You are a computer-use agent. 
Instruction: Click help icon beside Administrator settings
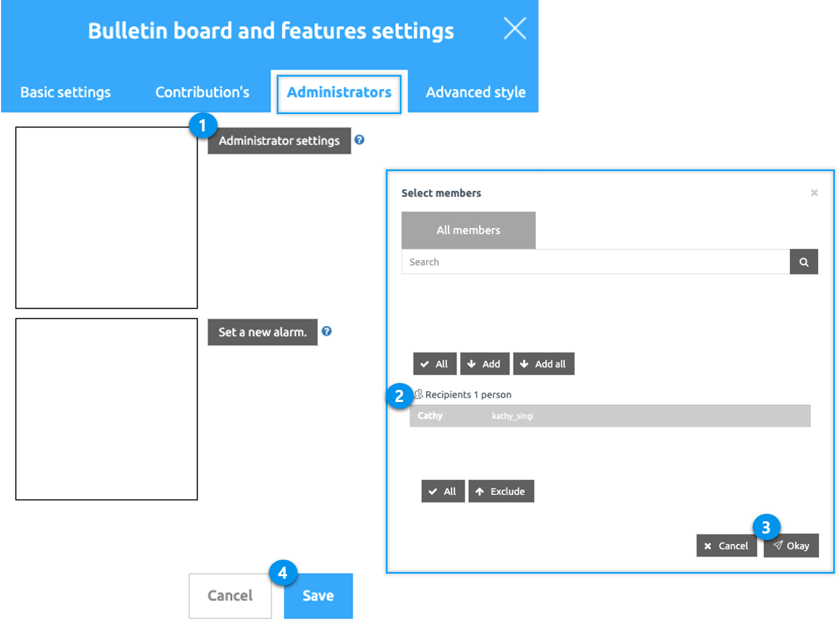[x=360, y=140]
